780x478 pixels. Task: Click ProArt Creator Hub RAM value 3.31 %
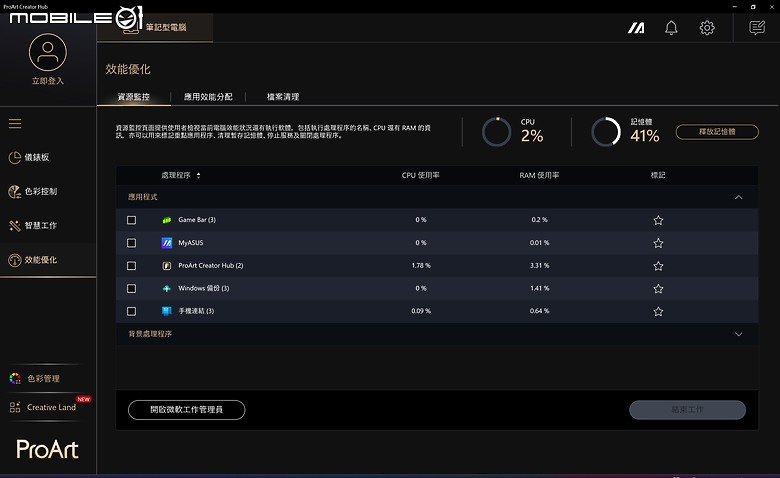539,266
